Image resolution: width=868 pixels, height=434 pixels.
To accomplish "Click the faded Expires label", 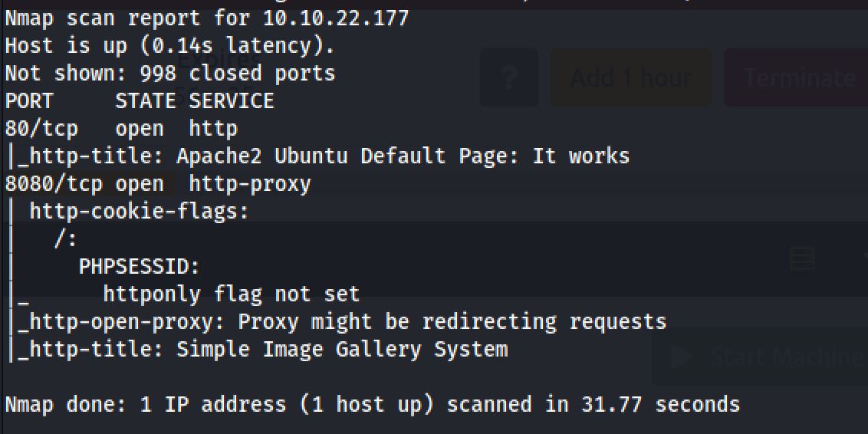I will [219, 59].
